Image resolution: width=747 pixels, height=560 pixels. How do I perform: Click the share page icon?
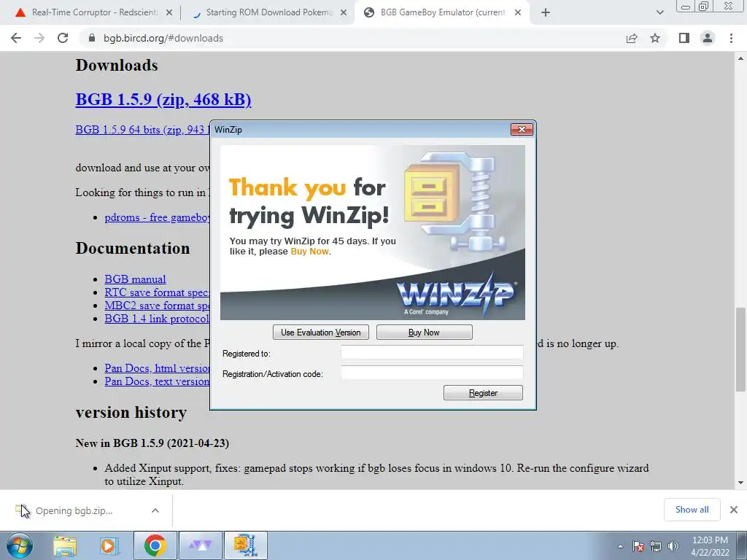click(x=632, y=38)
